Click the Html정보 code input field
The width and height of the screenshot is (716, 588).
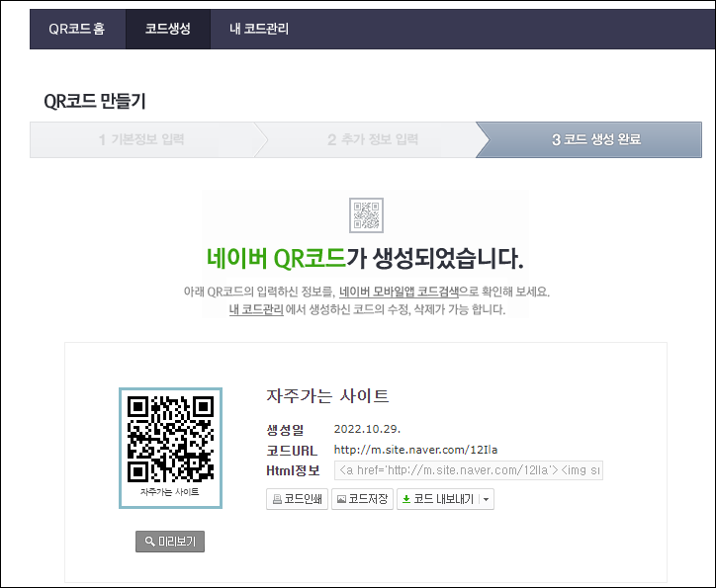point(469,470)
